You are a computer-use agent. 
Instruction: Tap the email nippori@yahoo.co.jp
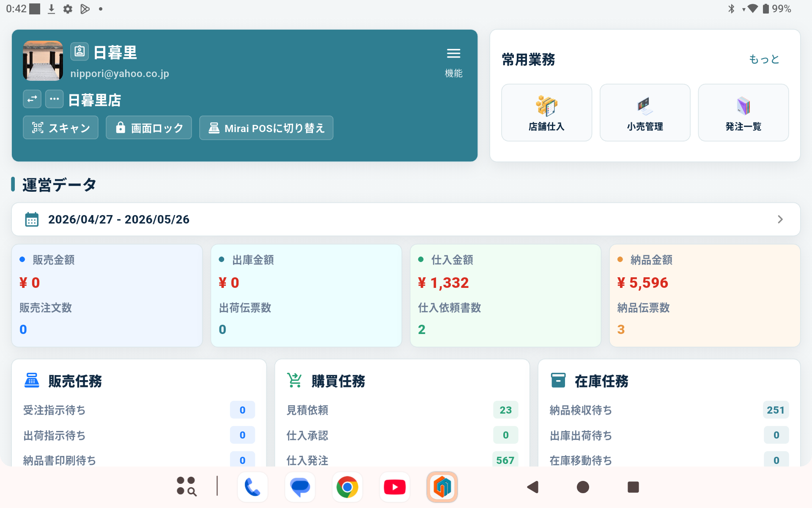pyautogui.click(x=120, y=74)
